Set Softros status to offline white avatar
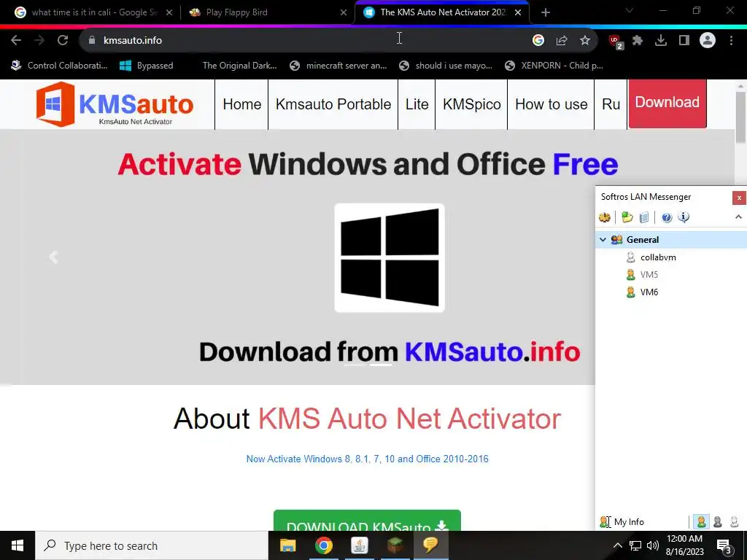The image size is (747, 560). tap(734, 522)
